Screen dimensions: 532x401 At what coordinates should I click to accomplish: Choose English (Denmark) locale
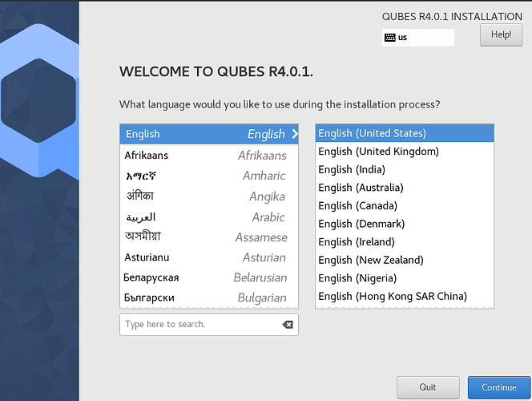(x=405, y=224)
